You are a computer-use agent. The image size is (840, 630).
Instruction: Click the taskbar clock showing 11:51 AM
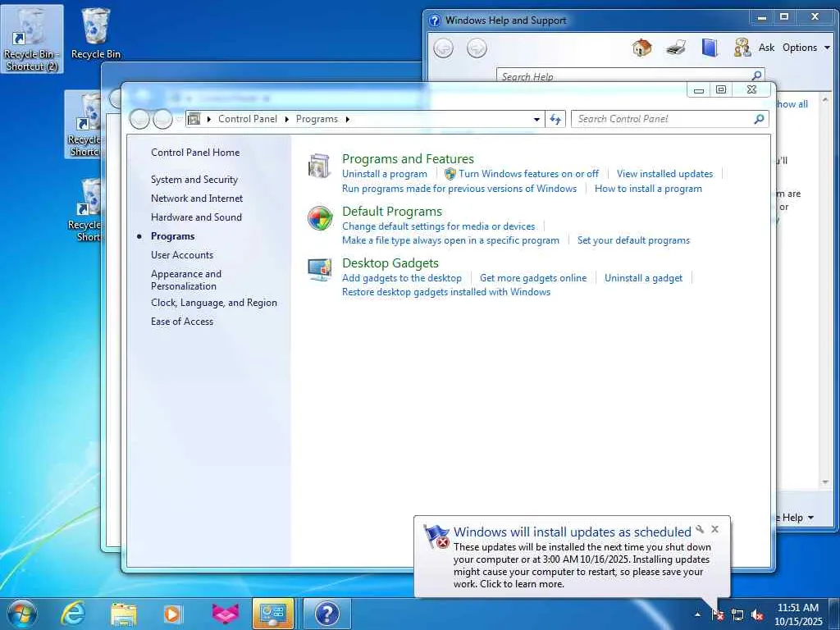coord(797,614)
